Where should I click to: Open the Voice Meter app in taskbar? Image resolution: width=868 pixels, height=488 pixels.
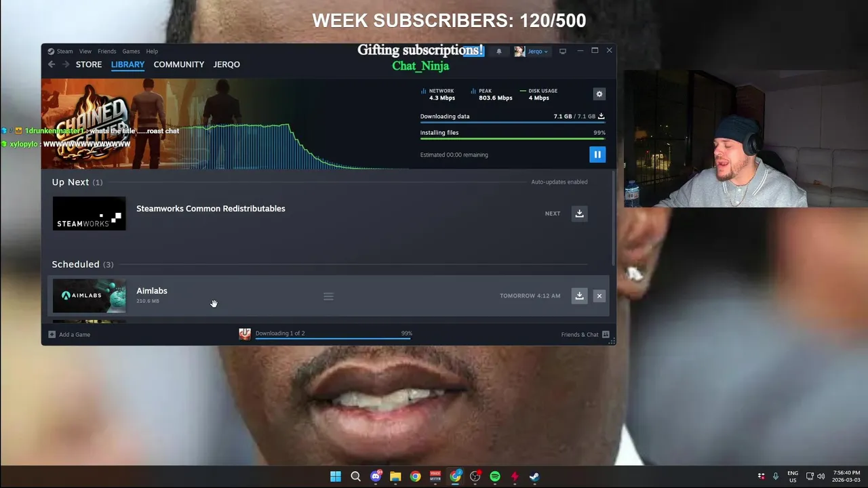click(435, 476)
